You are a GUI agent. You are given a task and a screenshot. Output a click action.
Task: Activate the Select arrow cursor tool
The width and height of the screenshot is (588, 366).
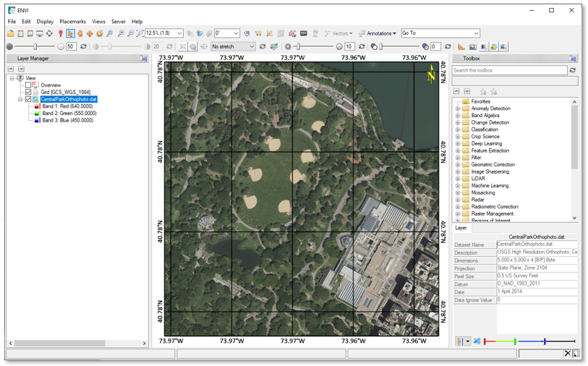70,33
